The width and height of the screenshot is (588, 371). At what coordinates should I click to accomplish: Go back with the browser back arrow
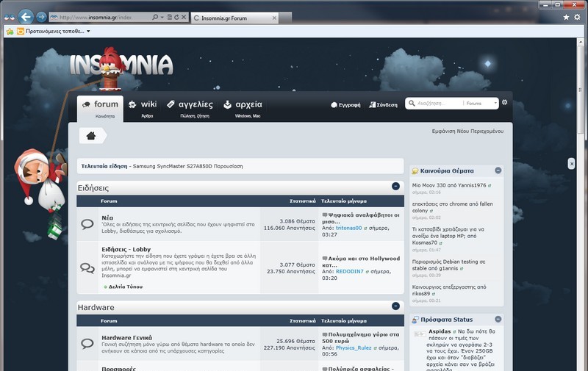(x=26, y=17)
